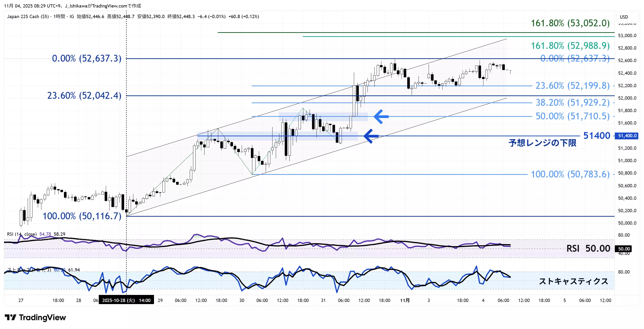This screenshot has height=329, width=644.
Task: Click the TradingView logo at bottom left
Action: point(35,317)
